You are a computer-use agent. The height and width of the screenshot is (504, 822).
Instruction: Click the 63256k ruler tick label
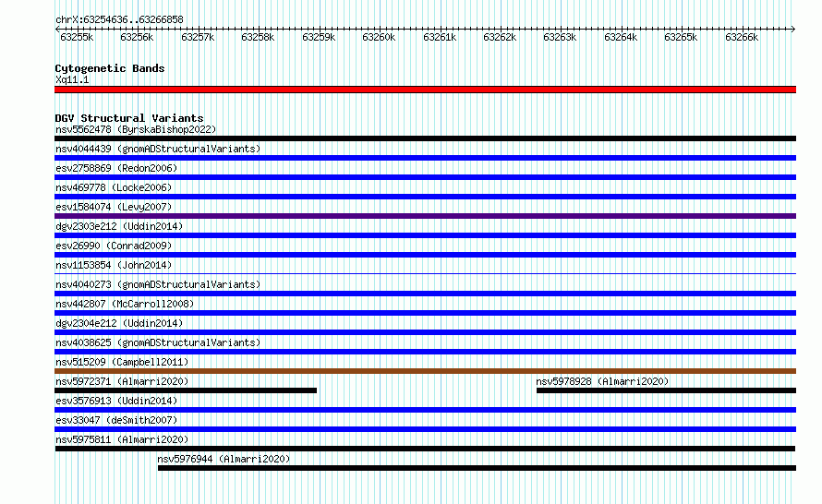click(x=137, y=37)
